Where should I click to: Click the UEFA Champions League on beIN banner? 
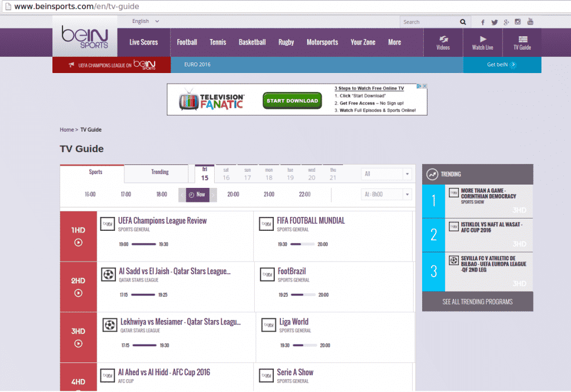point(112,65)
